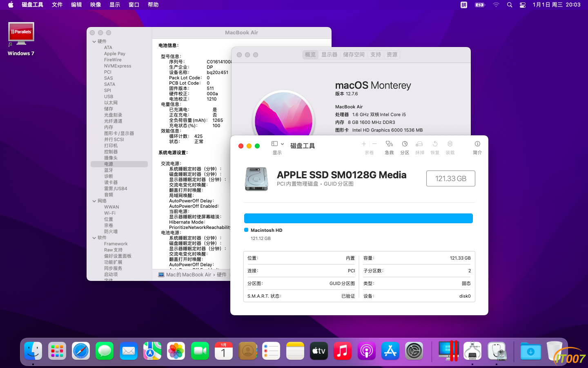Open Downloads folder in the Dock
This screenshot has height=368, width=588.
pos(530,351)
